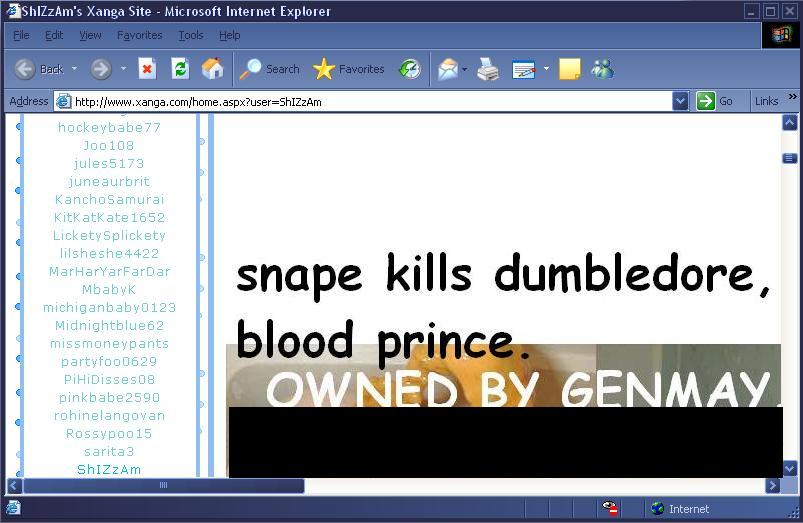Stop loading with the red X icon
The height and width of the screenshot is (523, 803).
click(x=147, y=69)
